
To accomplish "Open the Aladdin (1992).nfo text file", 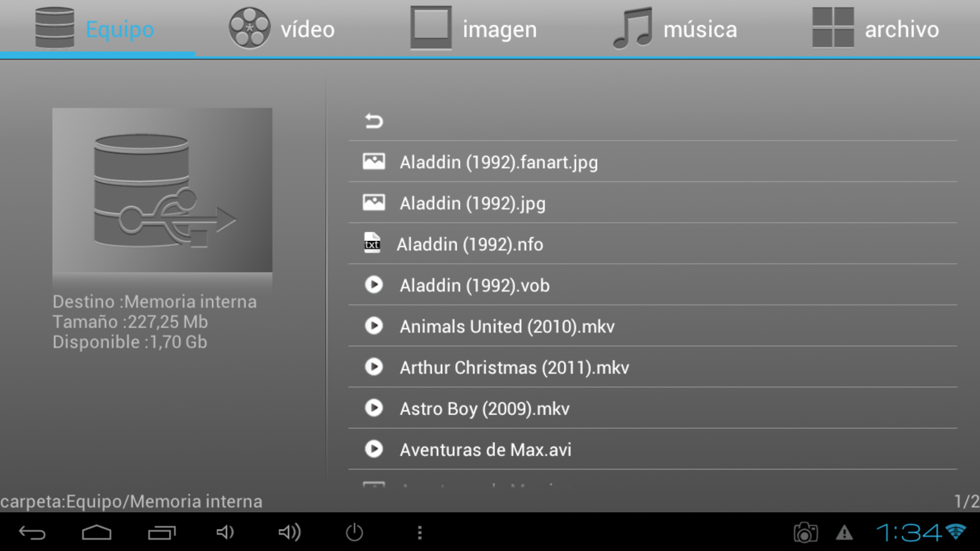I will pos(470,244).
